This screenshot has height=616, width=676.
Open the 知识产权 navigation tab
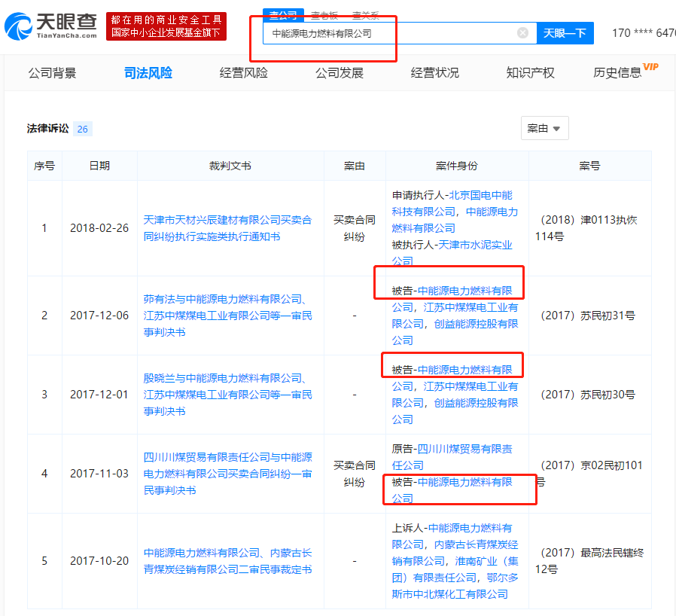pos(530,73)
